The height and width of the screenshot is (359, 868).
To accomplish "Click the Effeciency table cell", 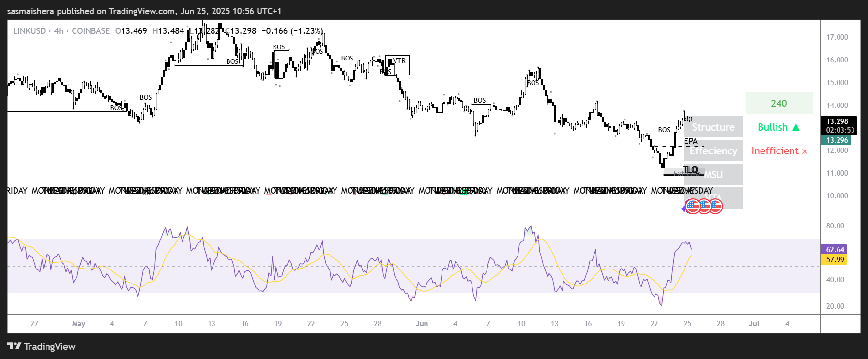I will (x=713, y=151).
